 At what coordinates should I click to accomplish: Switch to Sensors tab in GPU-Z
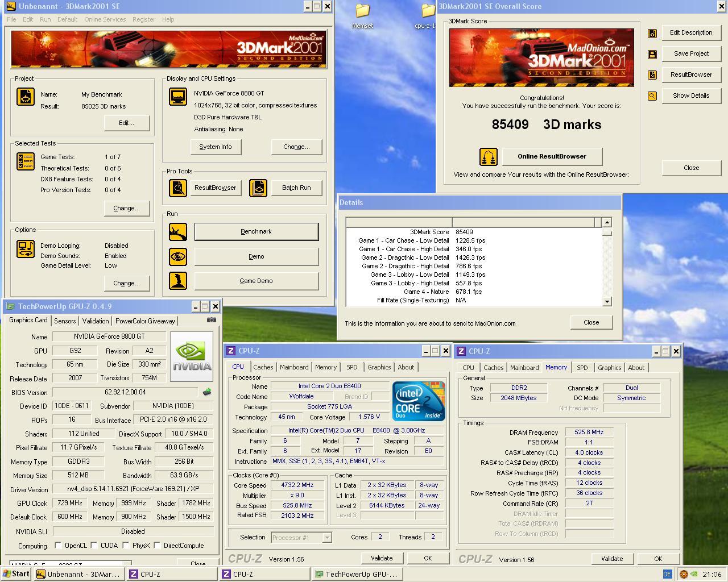click(65, 321)
